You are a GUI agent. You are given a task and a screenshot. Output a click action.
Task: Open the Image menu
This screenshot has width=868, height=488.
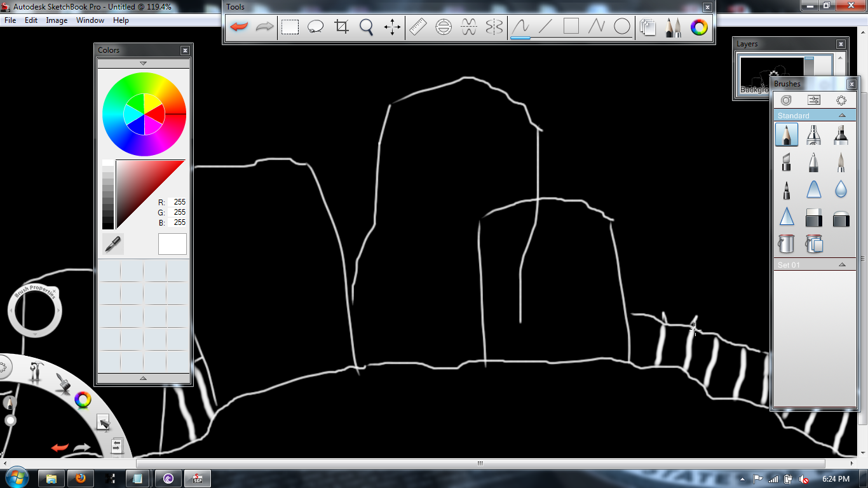(x=57, y=20)
